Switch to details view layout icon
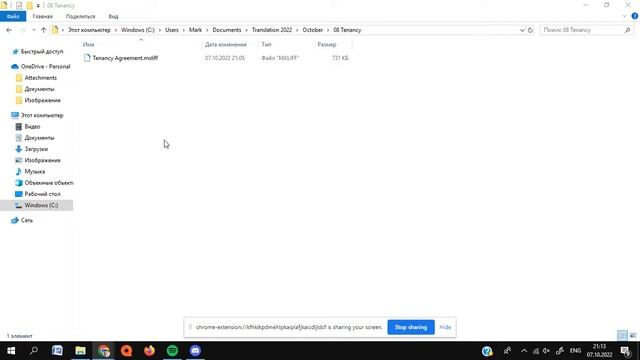The height and width of the screenshot is (360, 640). 622,336
